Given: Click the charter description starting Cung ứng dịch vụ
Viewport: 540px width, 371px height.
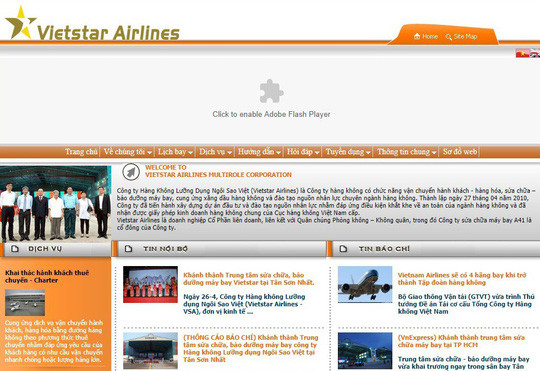Looking at the screenshot, I should (54, 341).
